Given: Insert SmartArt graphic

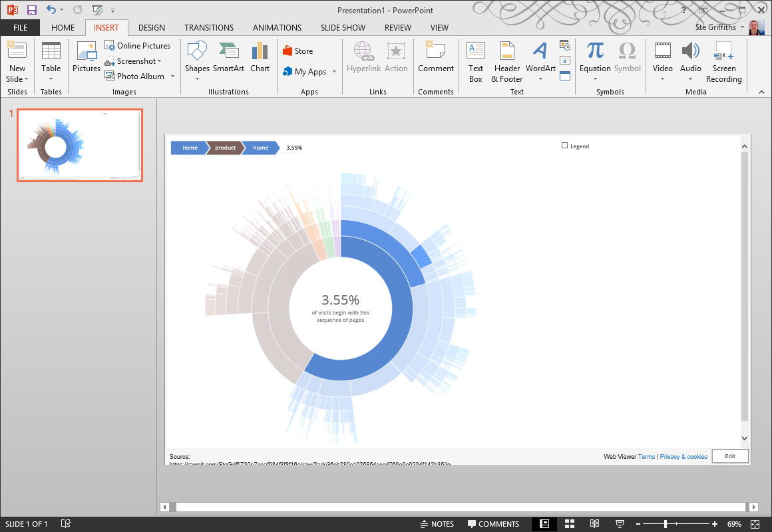Looking at the screenshot, I should pos(228,59).
